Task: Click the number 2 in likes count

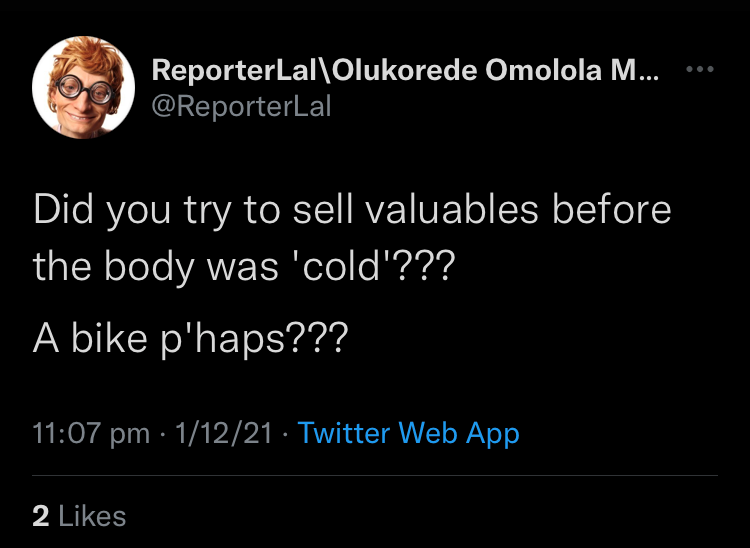Action: coord(41,516)
